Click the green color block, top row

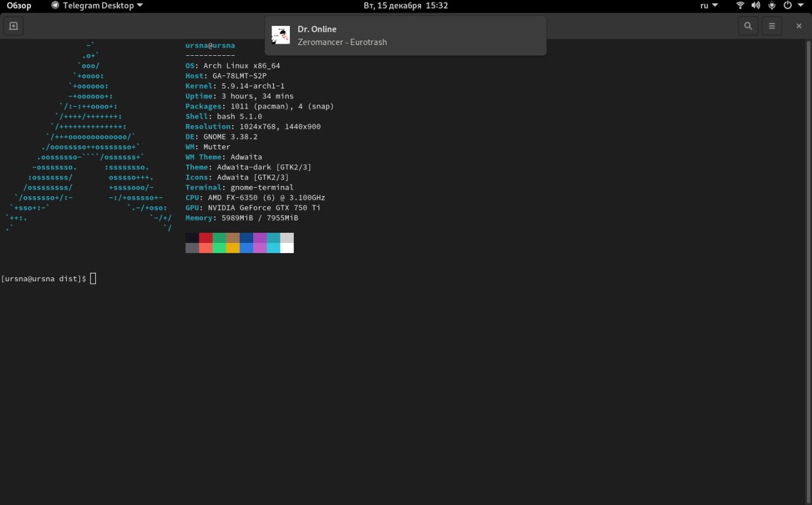(x=219, y=238)
